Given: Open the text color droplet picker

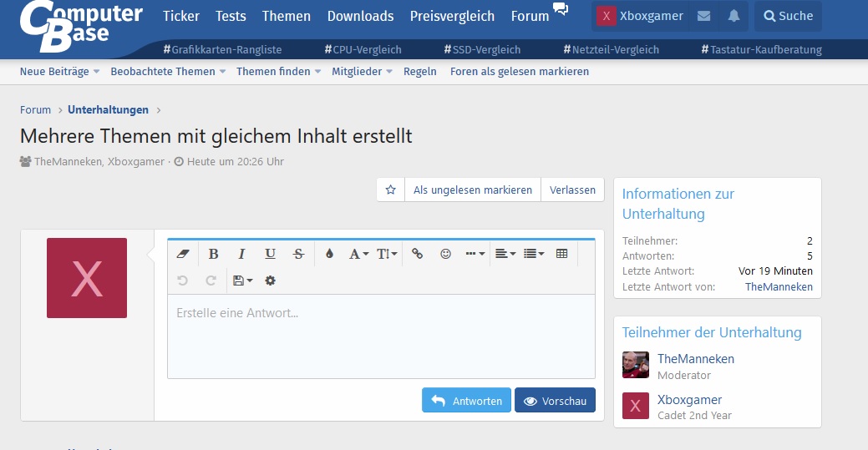Looking at the screenshot, I should tap(329, 254).
